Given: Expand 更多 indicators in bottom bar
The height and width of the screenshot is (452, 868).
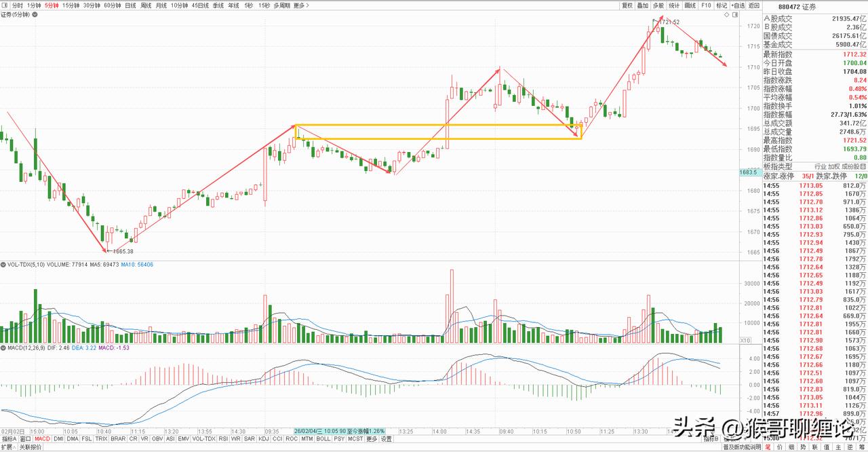Looking at the screenshot, I should click(x=372, y=439).
